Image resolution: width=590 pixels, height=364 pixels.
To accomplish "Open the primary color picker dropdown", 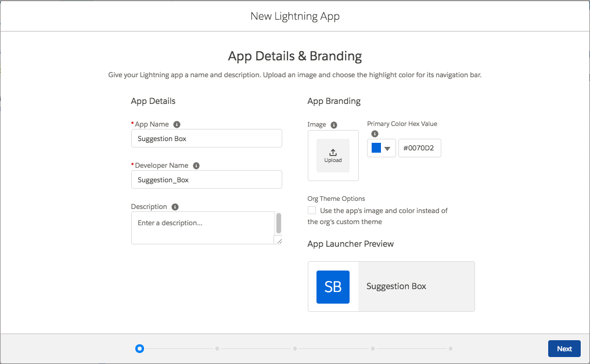I will tap(388, 148).
